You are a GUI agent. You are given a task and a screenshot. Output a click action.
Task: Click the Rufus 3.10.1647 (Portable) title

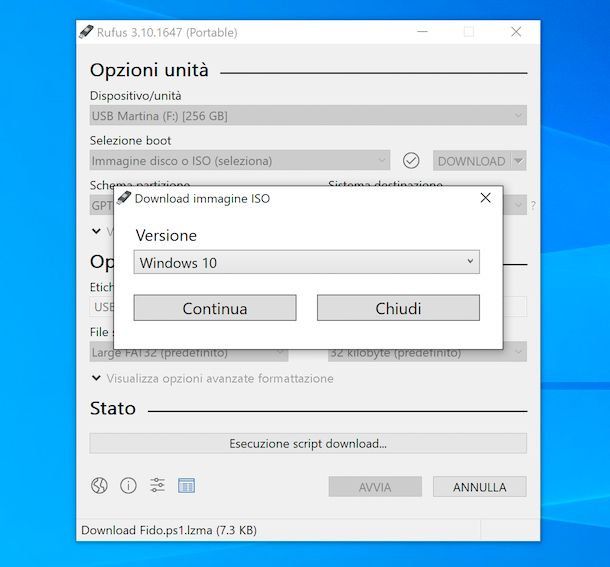point(167,32)
